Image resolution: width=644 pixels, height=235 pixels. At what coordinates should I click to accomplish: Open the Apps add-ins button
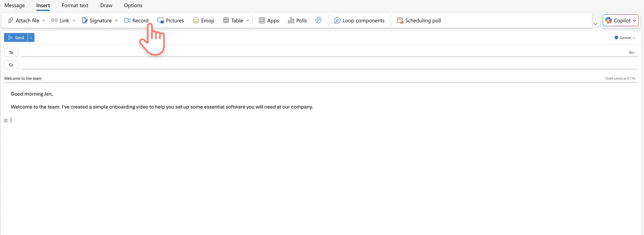269,21
